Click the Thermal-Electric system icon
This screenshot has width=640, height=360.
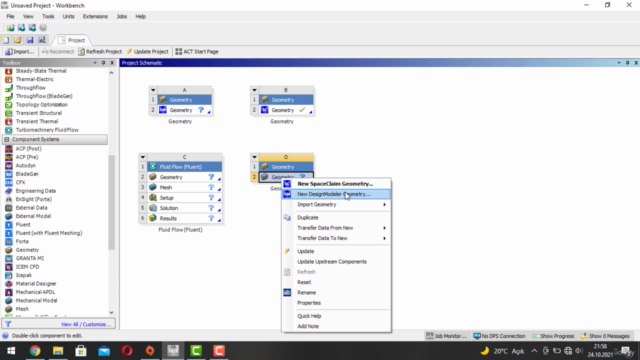(9, 79)
